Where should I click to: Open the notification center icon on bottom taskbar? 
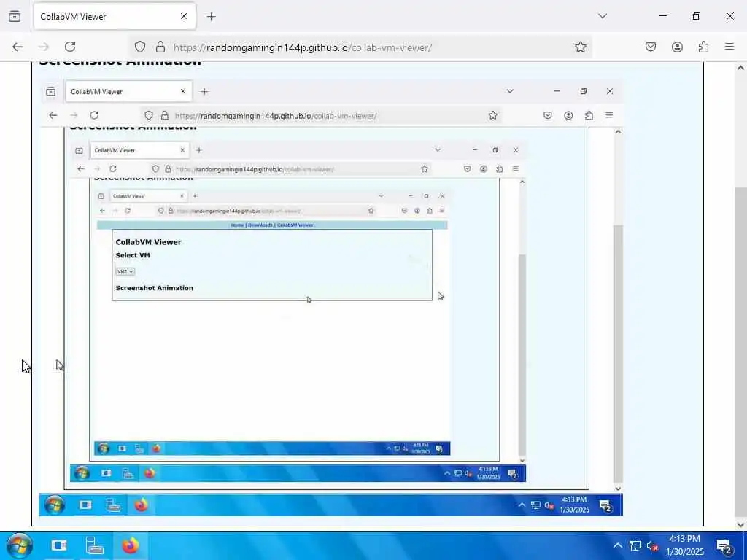click(x=724, y=545)
